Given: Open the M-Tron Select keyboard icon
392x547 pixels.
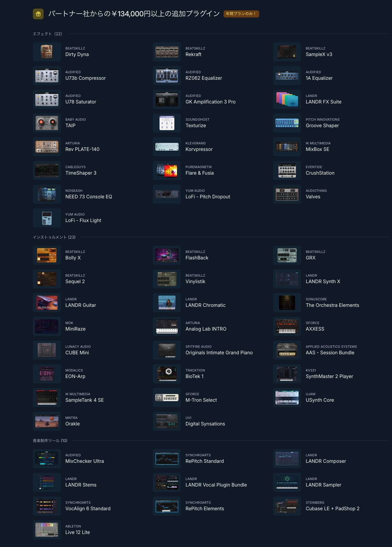Looking at the screenshot, I should click(167, 398).
